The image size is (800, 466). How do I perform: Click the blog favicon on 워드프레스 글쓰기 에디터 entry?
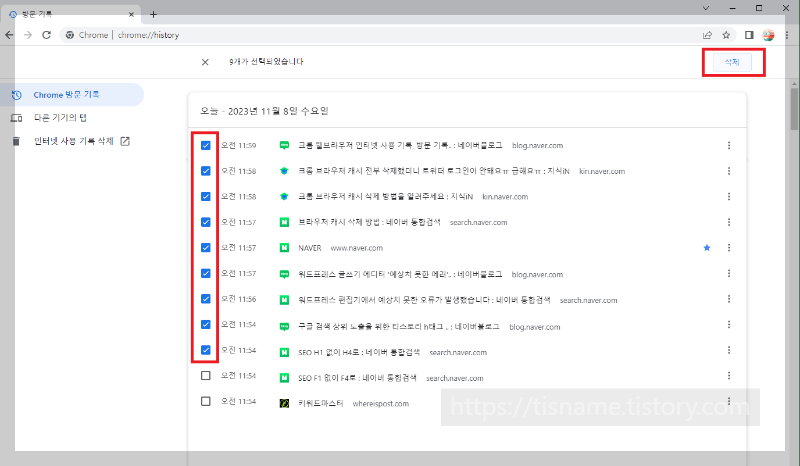coord(284,274)
